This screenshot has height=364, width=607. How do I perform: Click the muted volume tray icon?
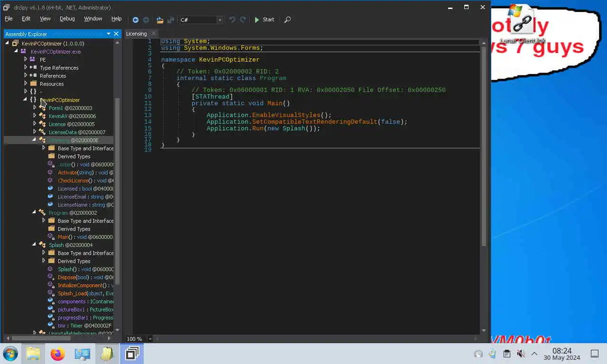[521, 354]
